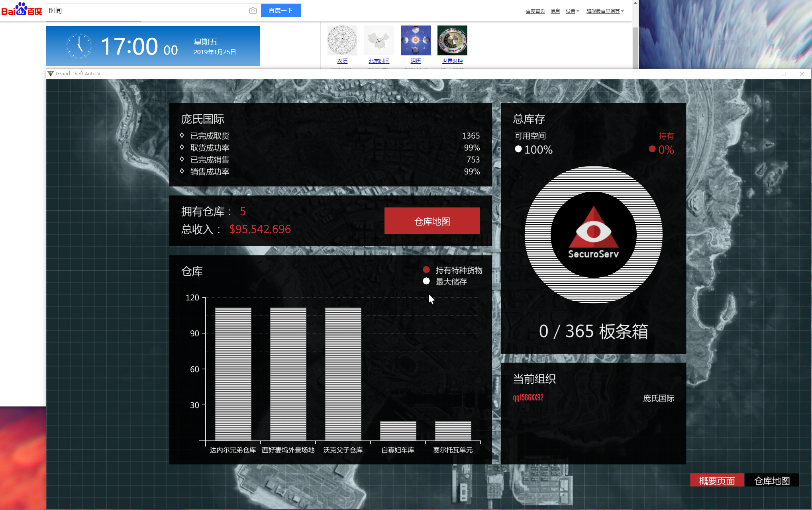The image size is (812, 510).
Task: Click the 赛尔托瓦单元 bar in chart
Action: click(x=453, y=431)
